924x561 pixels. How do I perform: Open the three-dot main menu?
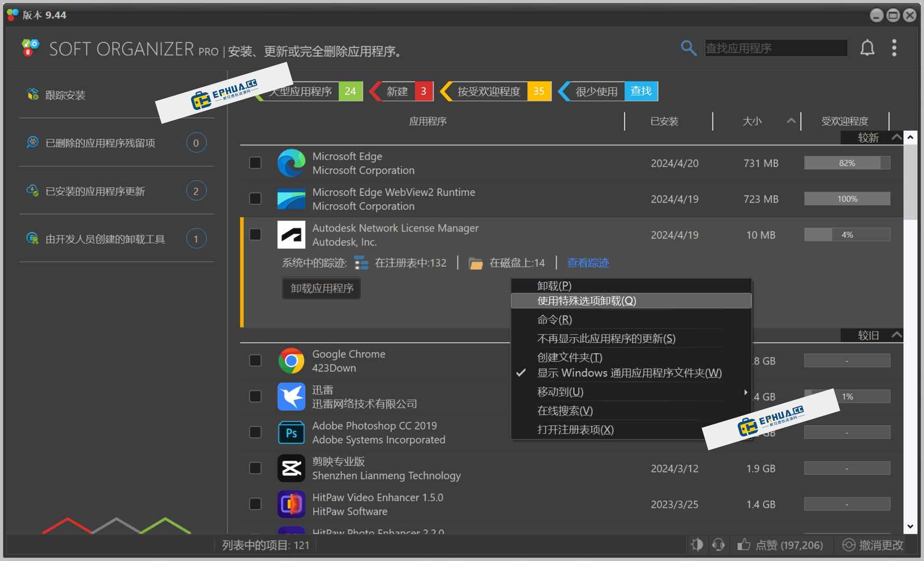click(894, 48)
